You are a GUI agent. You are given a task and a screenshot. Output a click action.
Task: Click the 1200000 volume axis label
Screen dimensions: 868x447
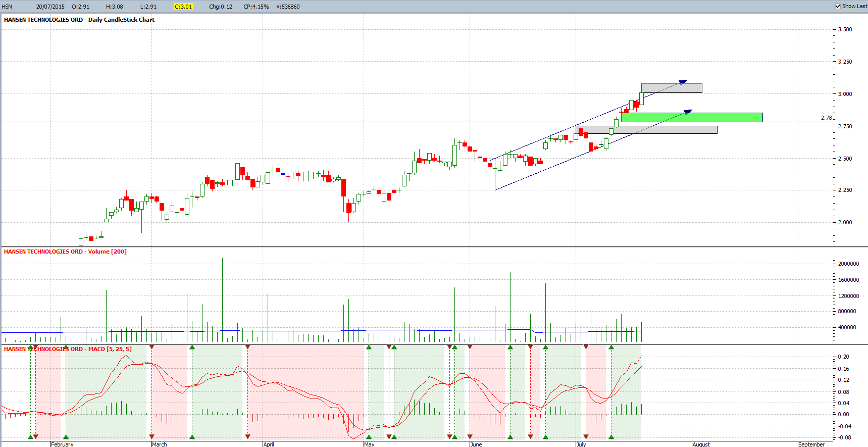coord(848,296)
